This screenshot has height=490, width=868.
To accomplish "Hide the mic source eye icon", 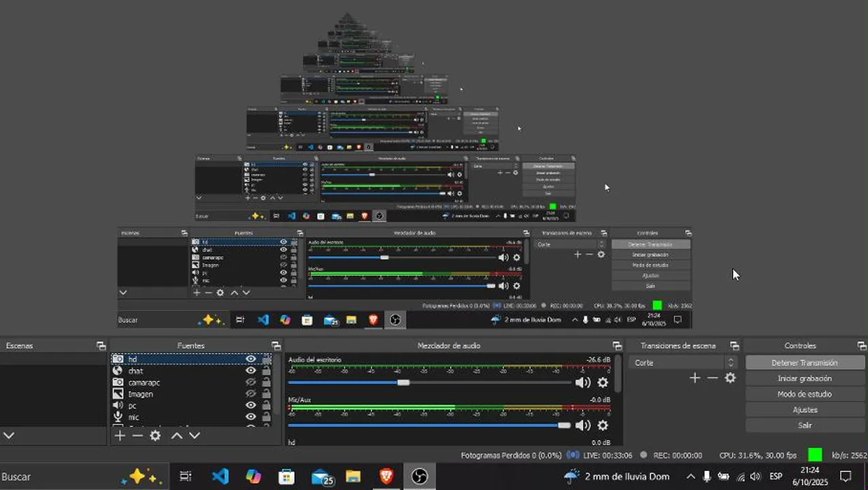I will (251, 416).
